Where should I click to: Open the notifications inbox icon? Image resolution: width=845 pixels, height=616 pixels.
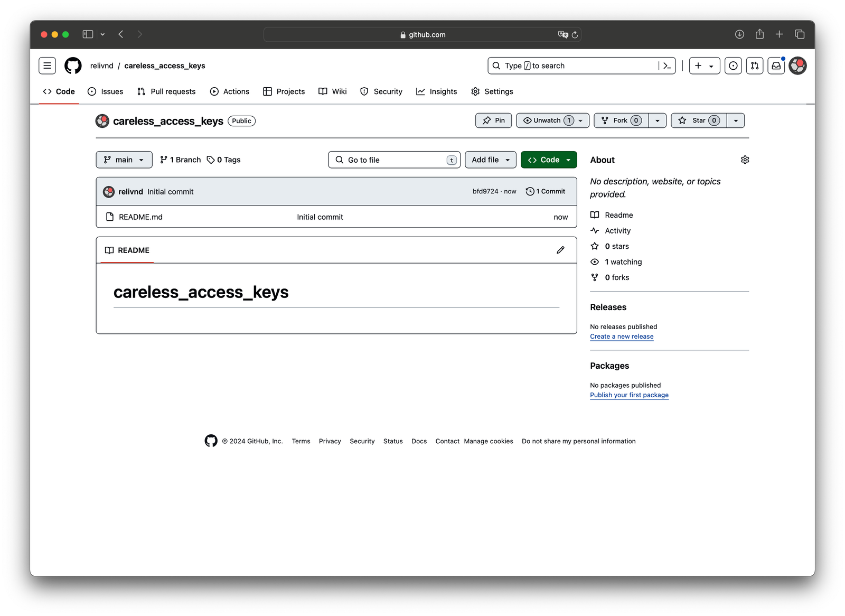(x=776, y=66)
